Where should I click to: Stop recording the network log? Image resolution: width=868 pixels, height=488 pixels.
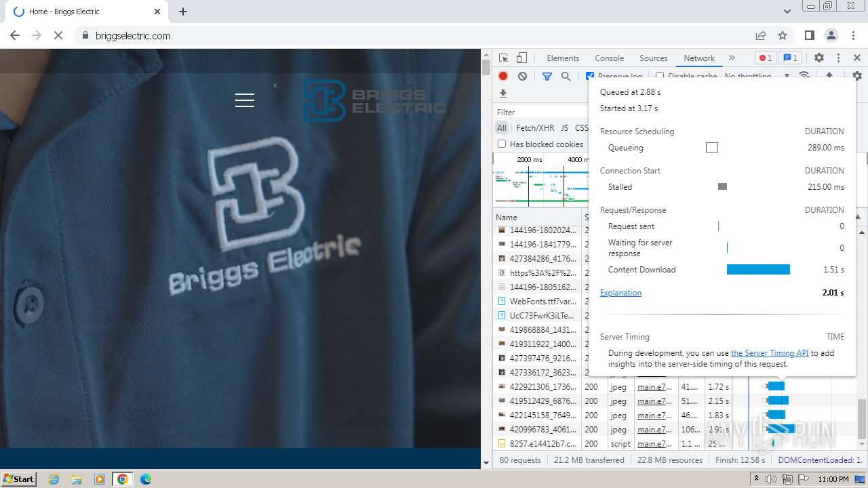(503, 77)
